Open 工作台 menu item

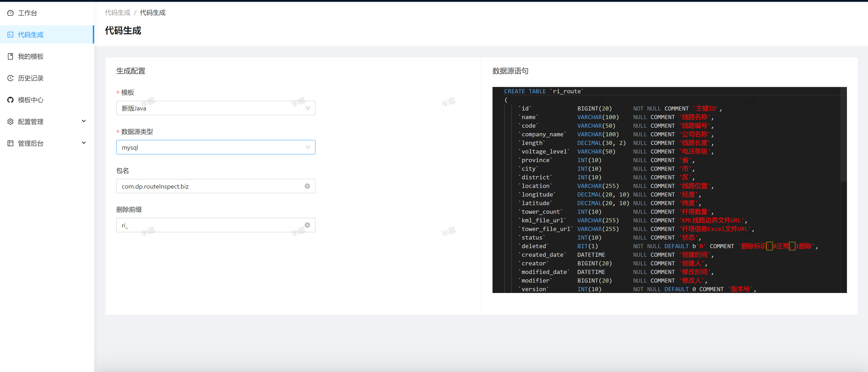[x=47, y=13]
